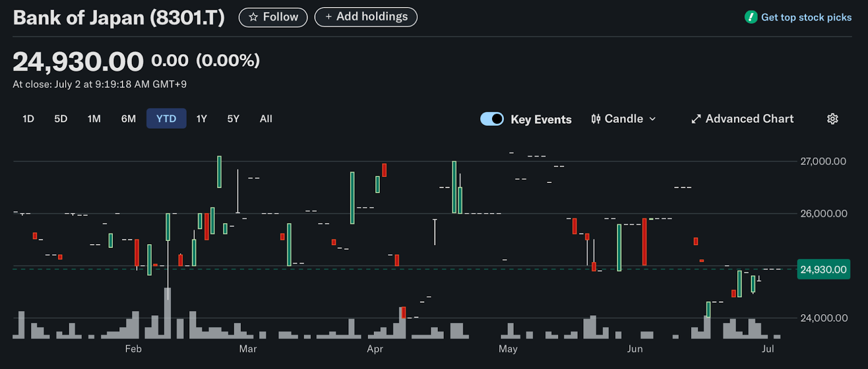The width and height of the screenshot is (868, 369).
Task: Add holdings for Bank of Japan
Action: pyautogui.click(x=366, y=17)
